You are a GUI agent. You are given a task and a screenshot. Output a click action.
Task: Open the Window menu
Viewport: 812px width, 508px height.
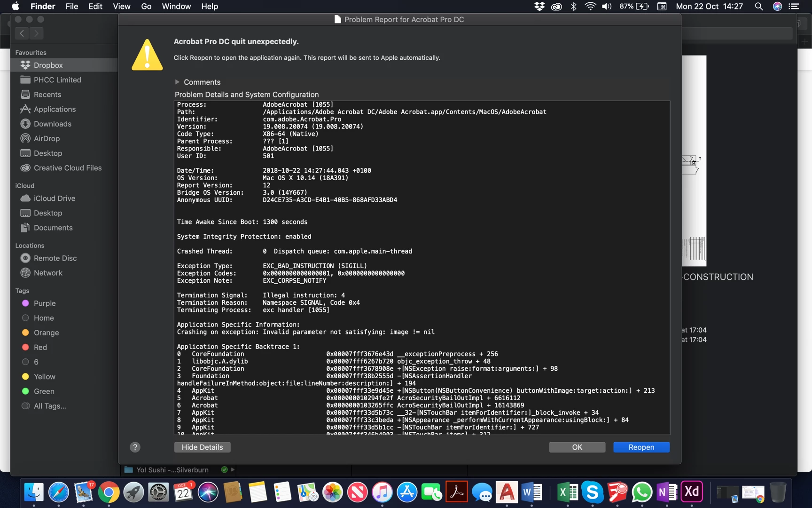click(176, 6)
